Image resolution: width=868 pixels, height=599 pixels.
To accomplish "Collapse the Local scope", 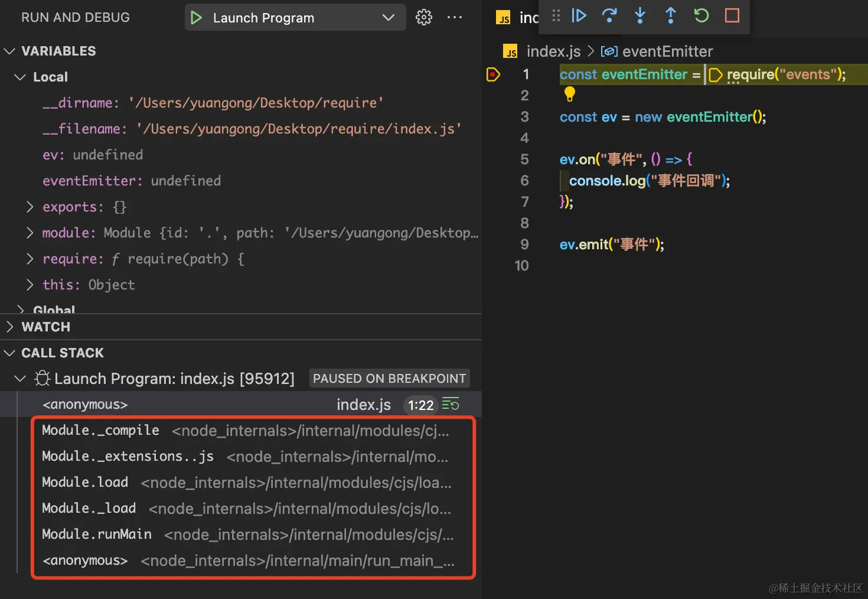I will pyautogui.click(x=20, y=77).
